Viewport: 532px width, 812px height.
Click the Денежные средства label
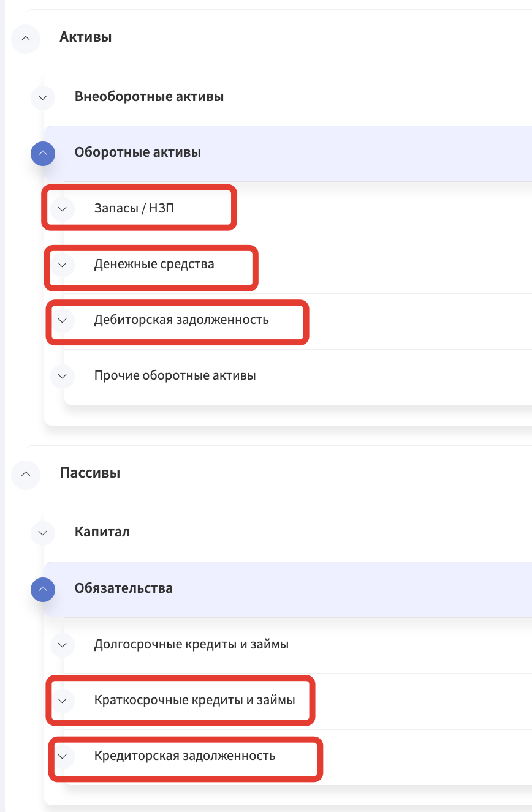(x=154, y=265)
